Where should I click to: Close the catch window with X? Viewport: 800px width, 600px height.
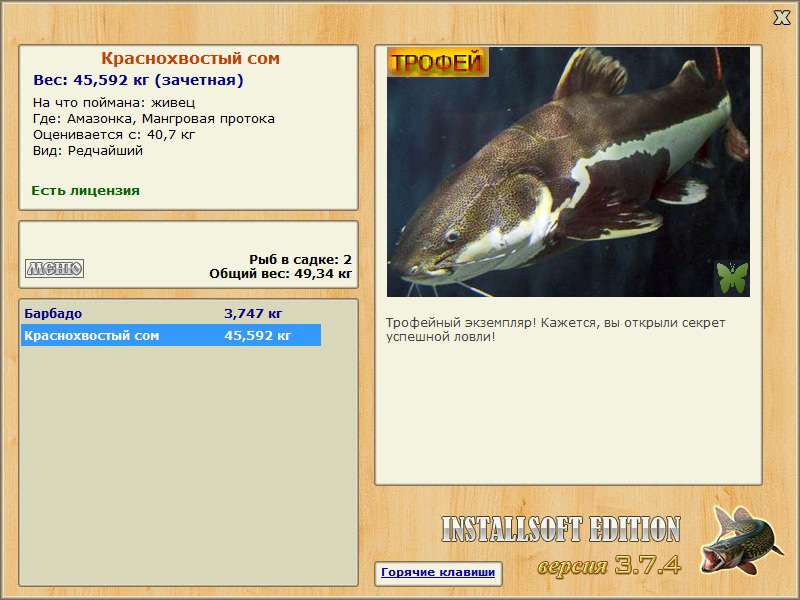click(781, 18)
